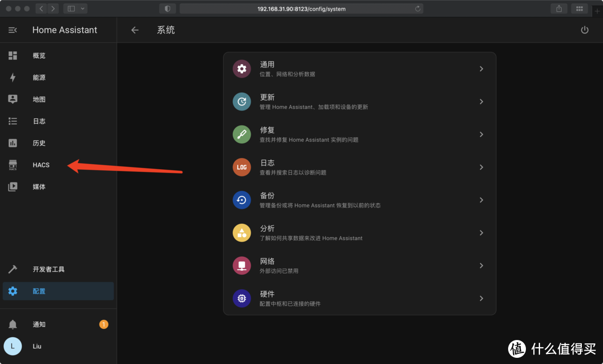Screen dimensions: 603x364
Task: Expand the 网络 settings row chevron
Action: pos(481,265)
